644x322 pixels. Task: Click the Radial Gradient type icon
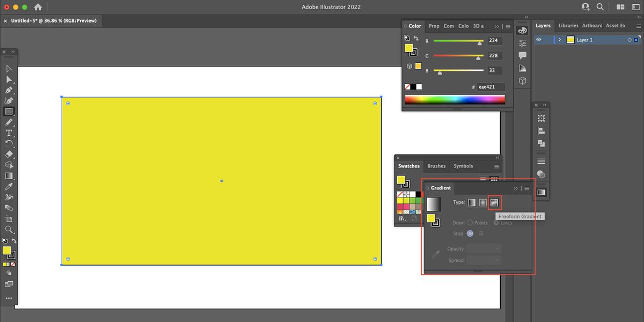(x=482, y=202)
